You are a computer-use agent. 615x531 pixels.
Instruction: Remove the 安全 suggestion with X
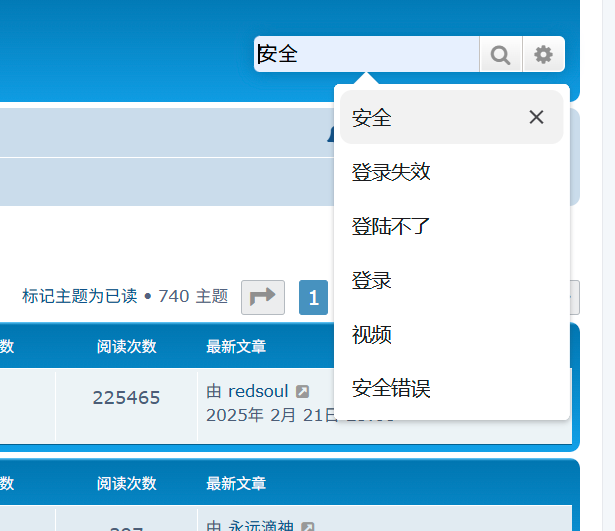pyautogui.click(x=536, y=117)
